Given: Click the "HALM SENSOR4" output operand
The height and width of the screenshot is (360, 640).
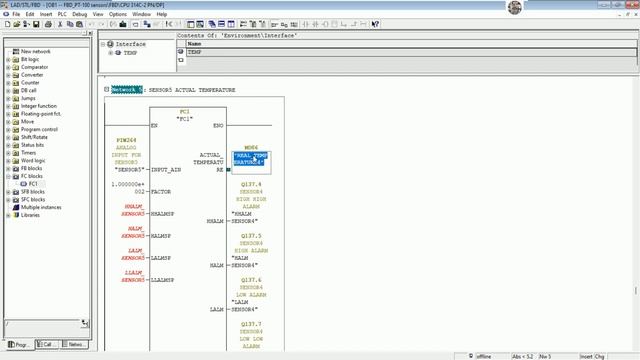Looking at the screenshot, I should pyautogui.click(x=244, y=262).
